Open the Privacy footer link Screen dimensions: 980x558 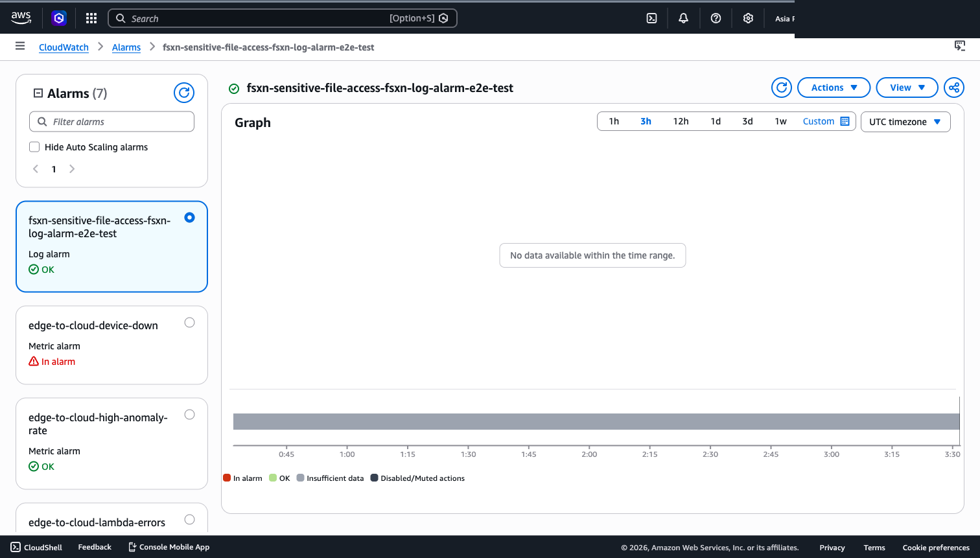(x=832, y=548)
